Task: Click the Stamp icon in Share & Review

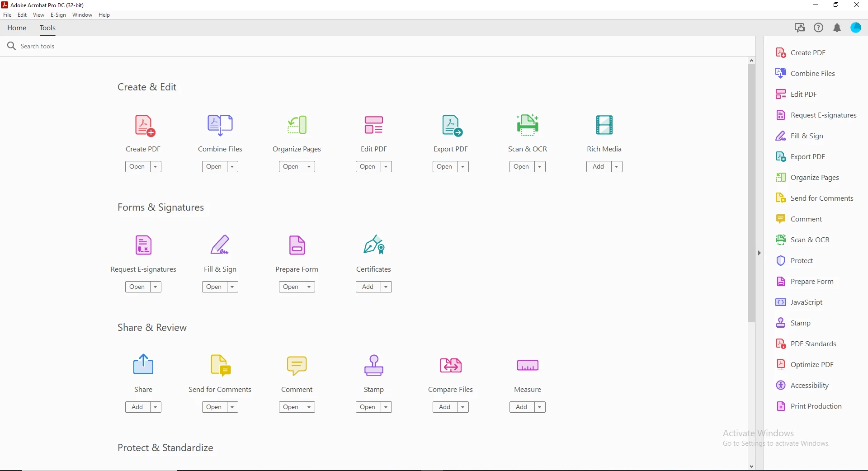Action: (x=374, y=365)
